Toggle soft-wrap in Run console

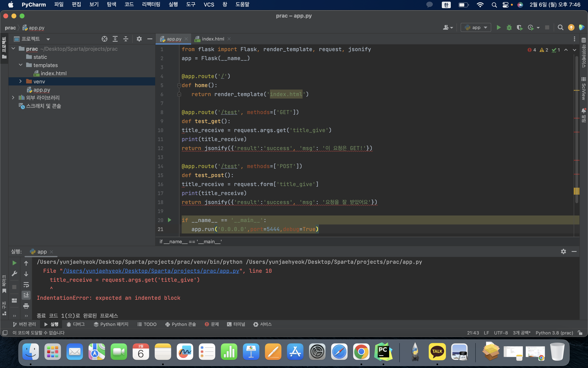(26, 285)
